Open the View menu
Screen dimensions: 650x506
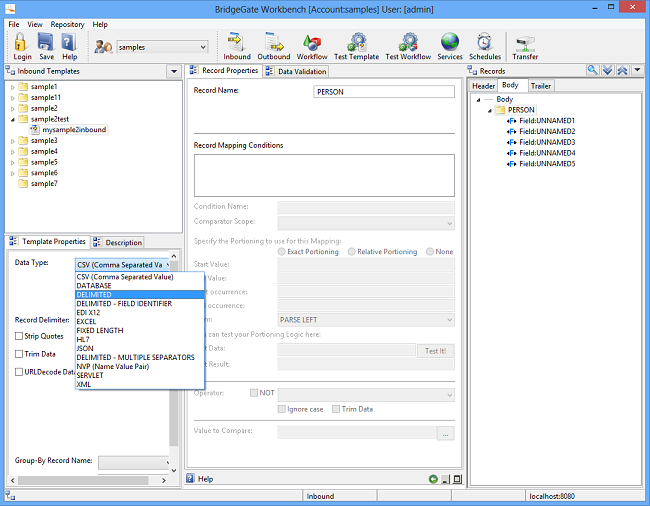(35, 24)
